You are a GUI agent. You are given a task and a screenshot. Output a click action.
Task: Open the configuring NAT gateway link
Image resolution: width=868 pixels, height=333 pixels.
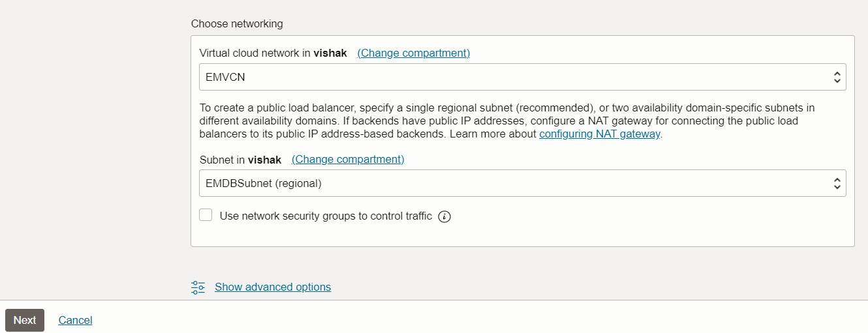pyautogui.click(x=600, y=134)
